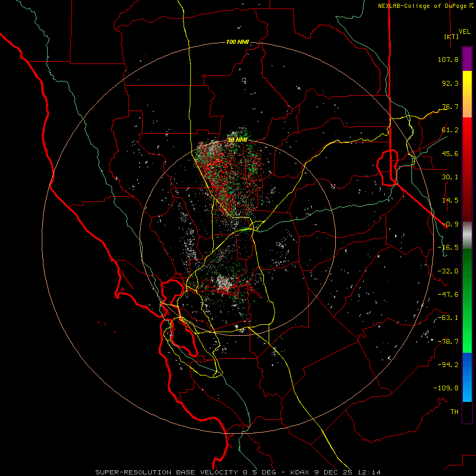The image size is (476, 476).
Task: Click the -16.5 scale value
Action: (x=448, y=248)
